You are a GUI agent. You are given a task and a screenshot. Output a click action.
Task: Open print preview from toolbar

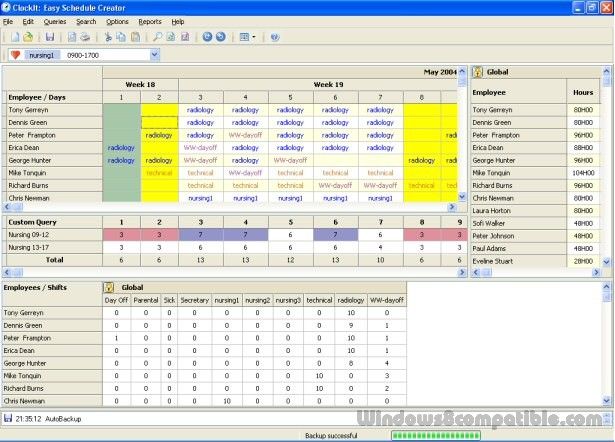pyautogui.click(x=72, y=37)
